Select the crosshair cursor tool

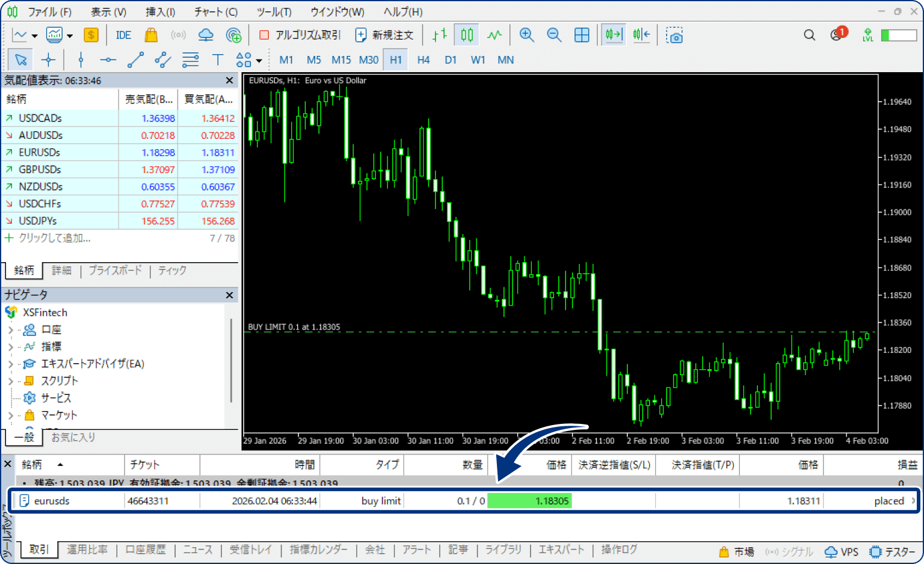tap(48, 60)
